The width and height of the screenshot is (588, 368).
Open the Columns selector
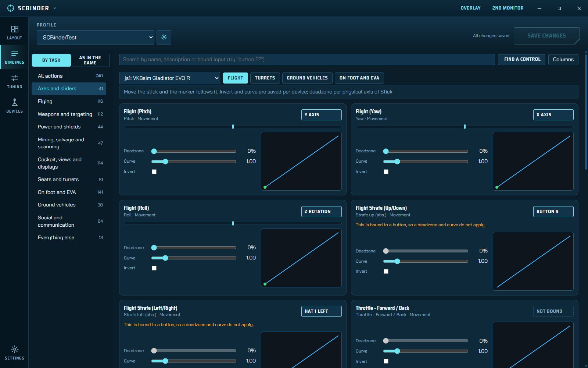point(563,59)
